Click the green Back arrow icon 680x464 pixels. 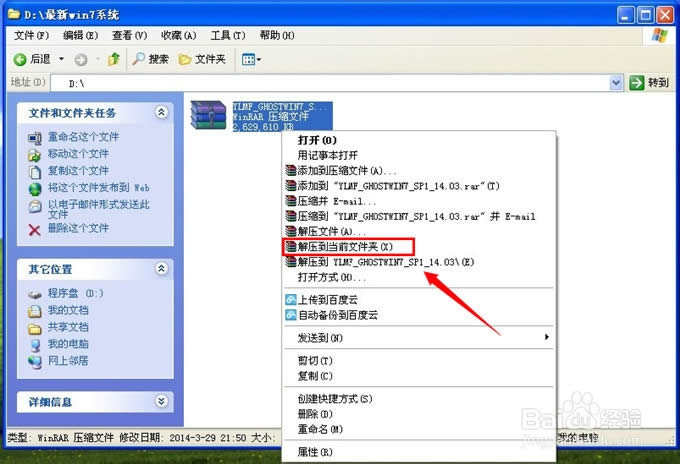(20, 59)
